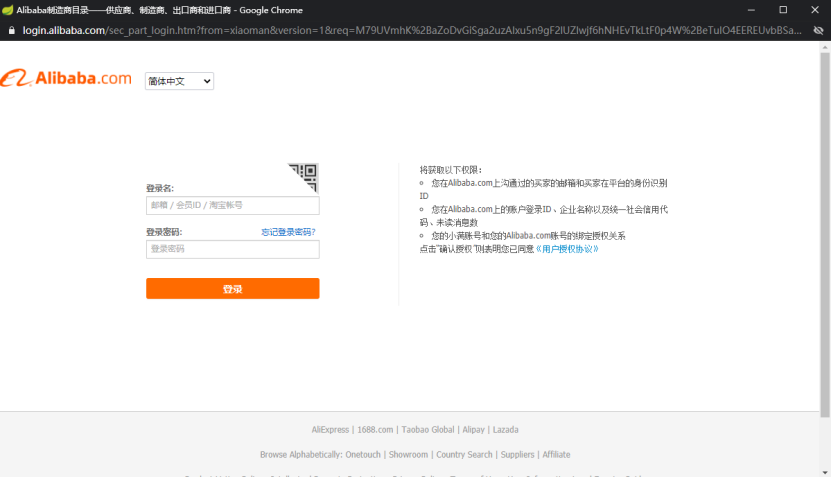Viewport: 831px width, 477px height.
Task: Click the orange 登录 login button
Action: [x=233, y=288]
